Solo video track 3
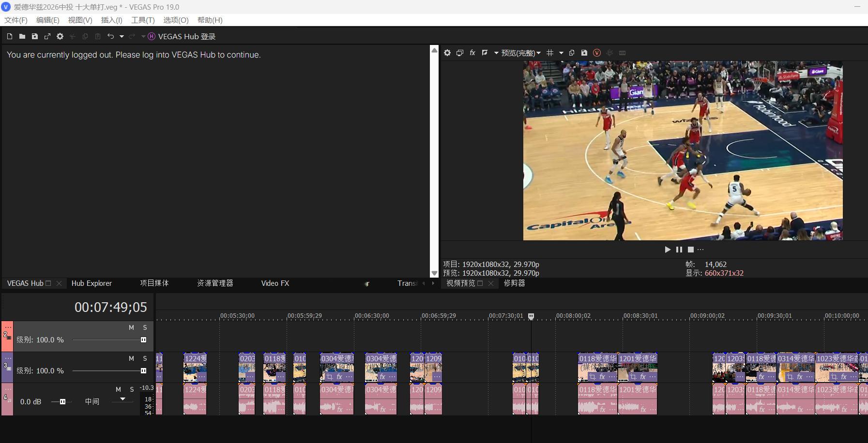The height and width of the screenshot is (443, 868). click(x=145, y=358)
